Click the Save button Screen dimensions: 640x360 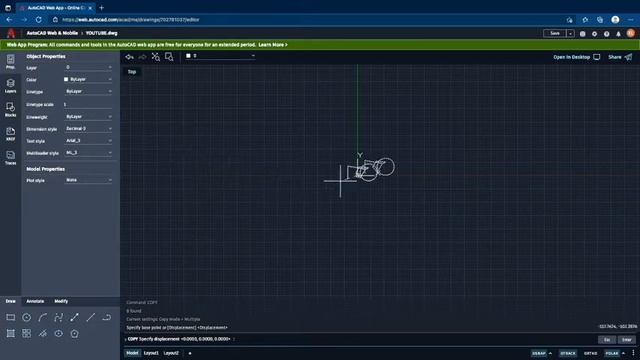point(555,33)
